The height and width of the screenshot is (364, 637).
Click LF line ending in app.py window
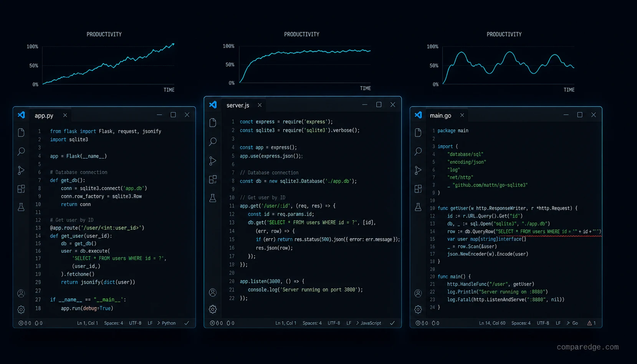(x=150, y=323)
